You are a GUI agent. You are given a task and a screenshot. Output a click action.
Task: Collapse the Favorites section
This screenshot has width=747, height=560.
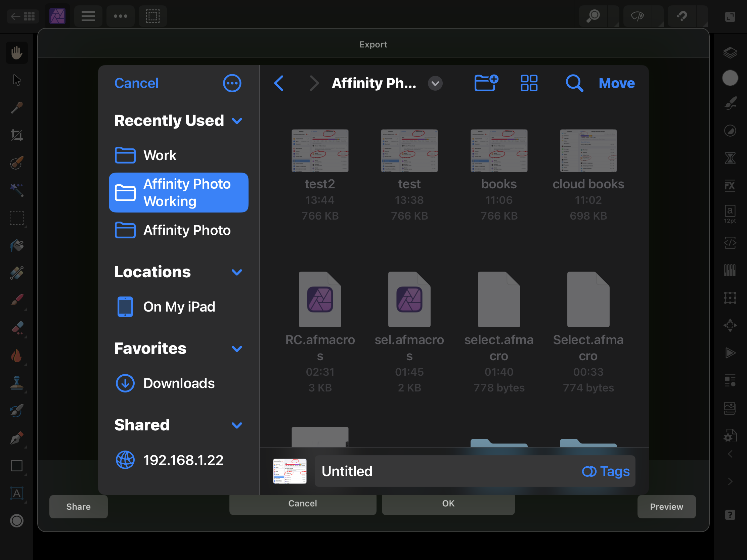click(x=237, y=348)
